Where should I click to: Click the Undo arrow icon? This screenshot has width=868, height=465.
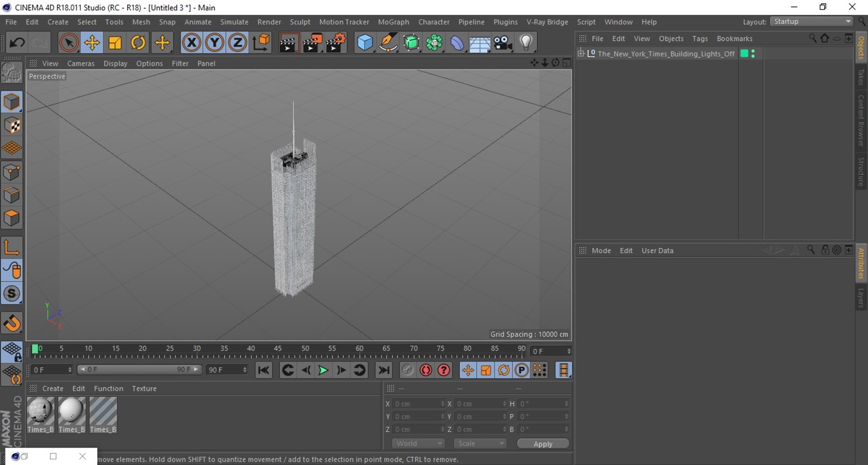click(17, 43)
